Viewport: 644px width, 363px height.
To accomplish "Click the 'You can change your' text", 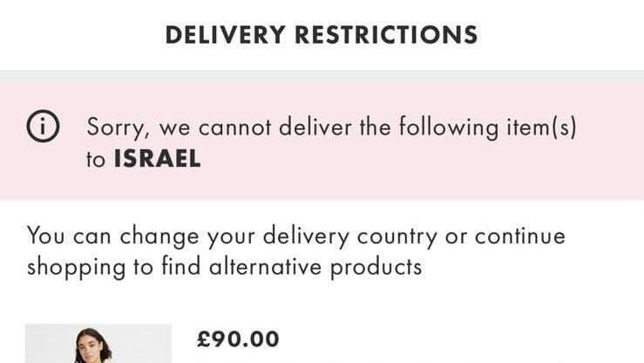I will coord(141,236).
